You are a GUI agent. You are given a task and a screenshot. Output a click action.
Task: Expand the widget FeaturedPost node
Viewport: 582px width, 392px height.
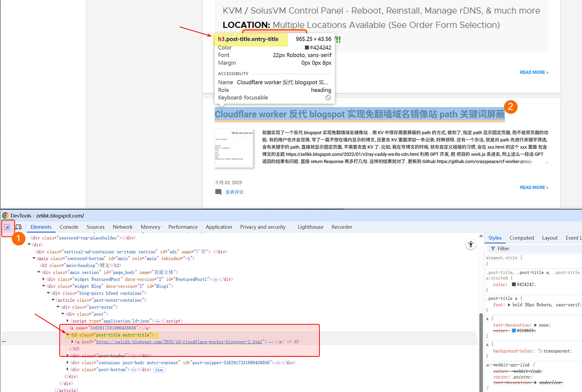(44, 279)
